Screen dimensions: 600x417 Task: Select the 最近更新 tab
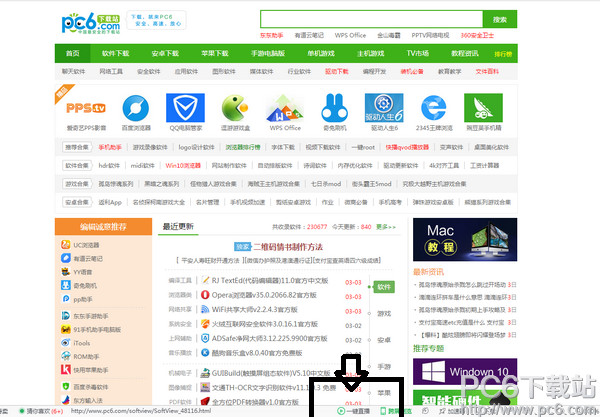coord(178,226)
